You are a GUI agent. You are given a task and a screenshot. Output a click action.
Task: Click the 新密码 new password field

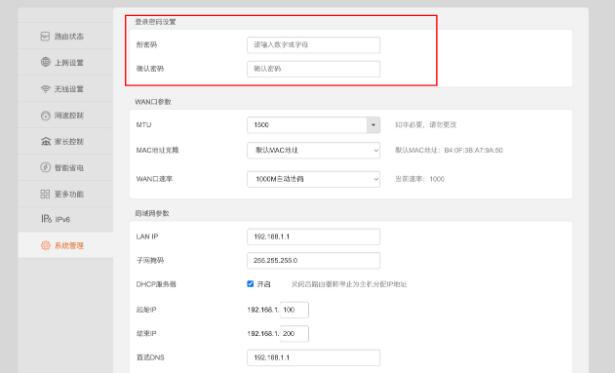click(x=313, y=45)
